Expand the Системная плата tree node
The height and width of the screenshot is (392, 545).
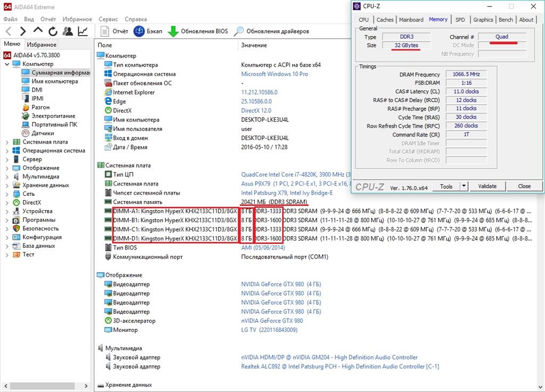pos(7,142)
